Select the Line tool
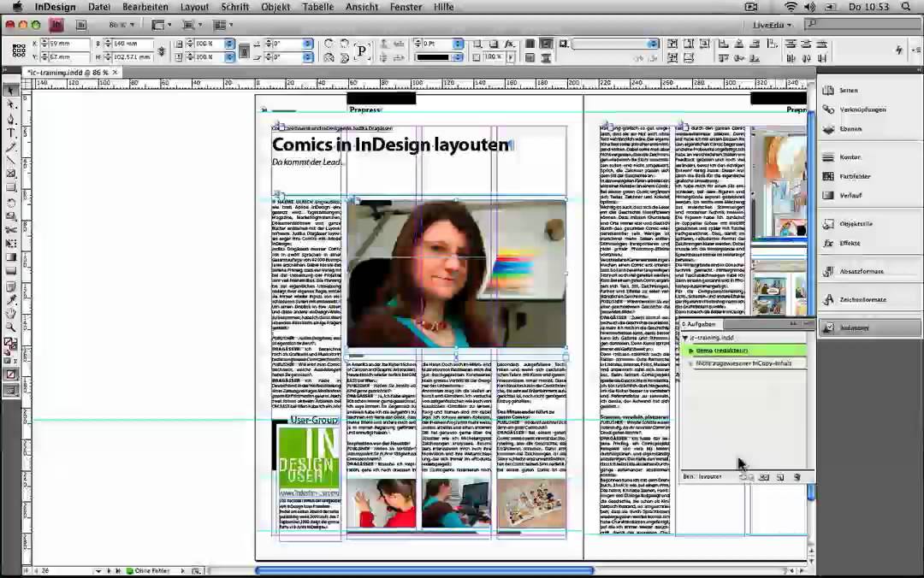Image resolution: width=924 pixels, height=578 pixels. point(10,160)
